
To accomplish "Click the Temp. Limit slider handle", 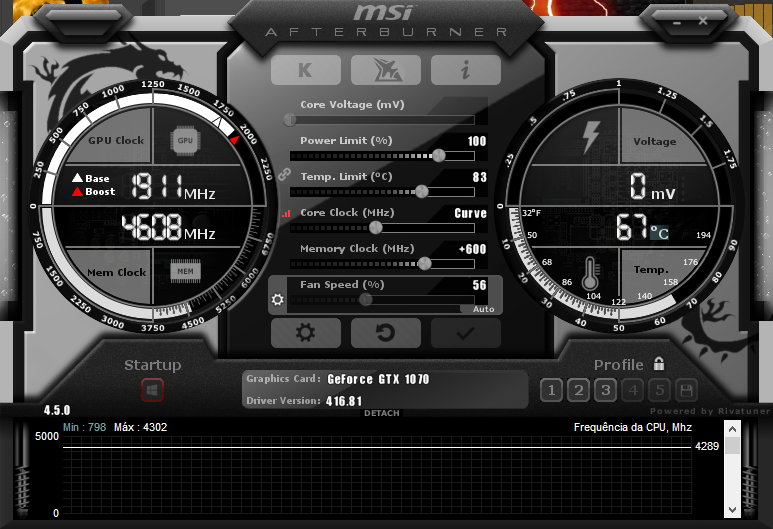I will click(422, 192).
